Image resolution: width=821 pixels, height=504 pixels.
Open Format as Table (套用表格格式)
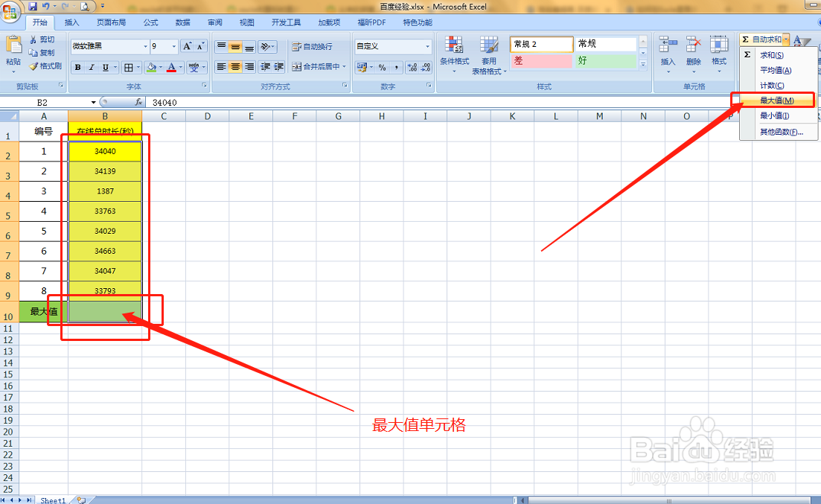point(488,56)
